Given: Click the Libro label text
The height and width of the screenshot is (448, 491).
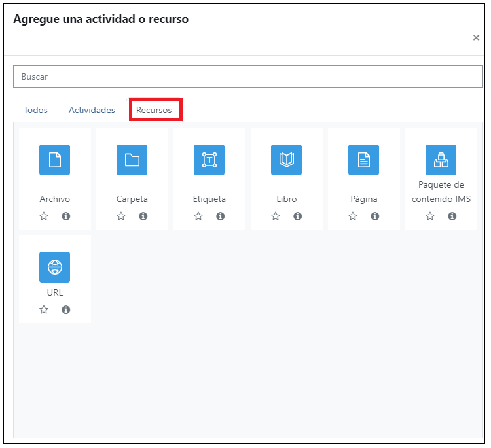Looking at the screenshot, I should (286, 199).
